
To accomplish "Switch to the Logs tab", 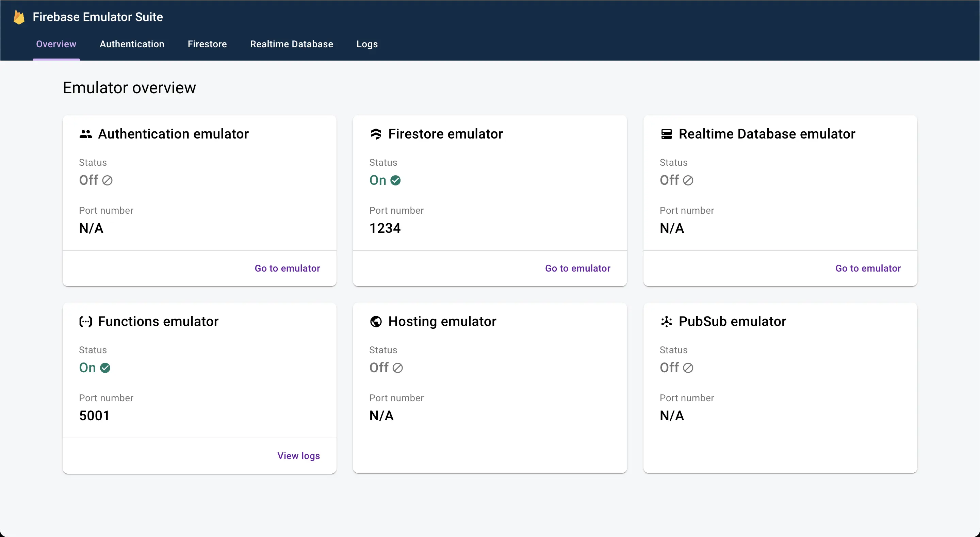I will (x=367, y=44).
